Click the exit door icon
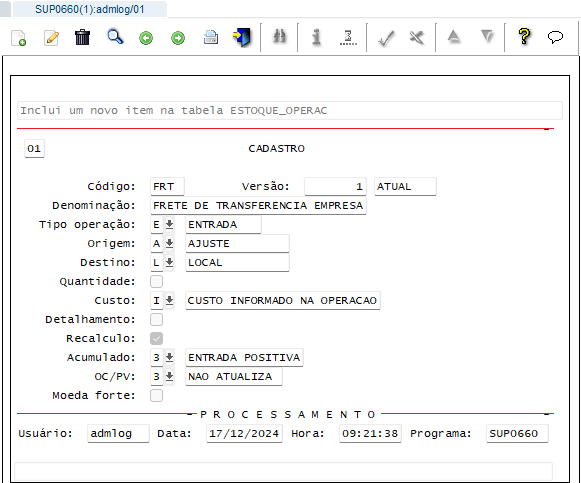Viewport: 581px width, 483px height. click(x=242, y=37)
